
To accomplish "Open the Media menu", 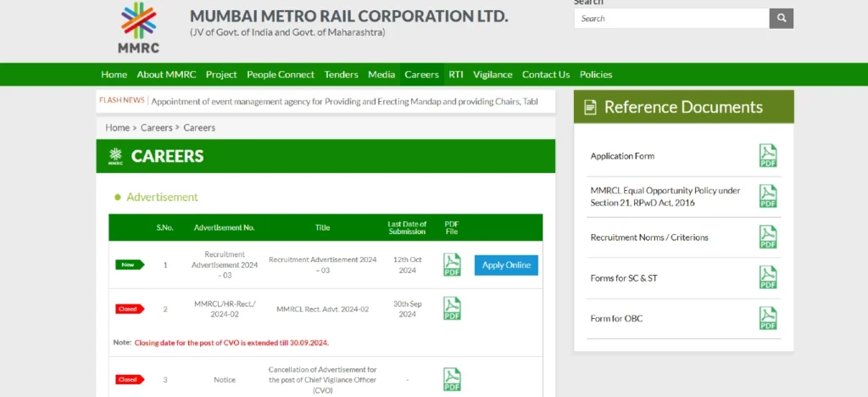I will [x=381, y=74].
